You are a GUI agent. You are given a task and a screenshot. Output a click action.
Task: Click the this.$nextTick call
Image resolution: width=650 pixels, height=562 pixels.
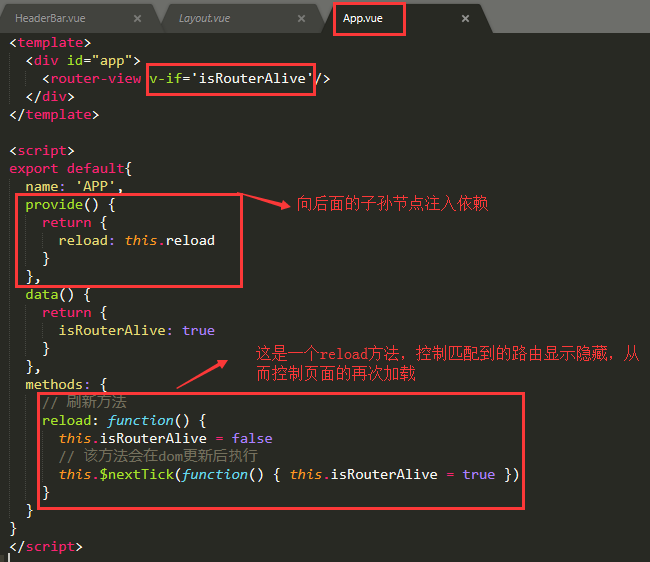click(289, 475)
